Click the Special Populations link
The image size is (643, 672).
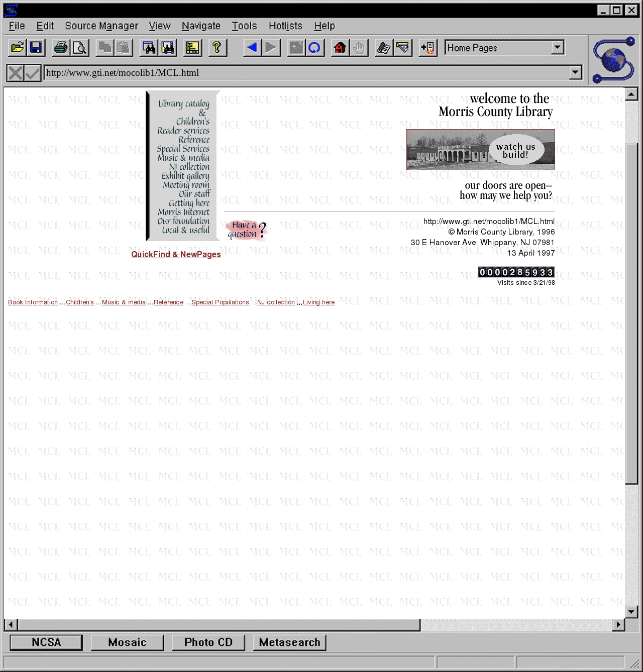click(x=220, y=302)
